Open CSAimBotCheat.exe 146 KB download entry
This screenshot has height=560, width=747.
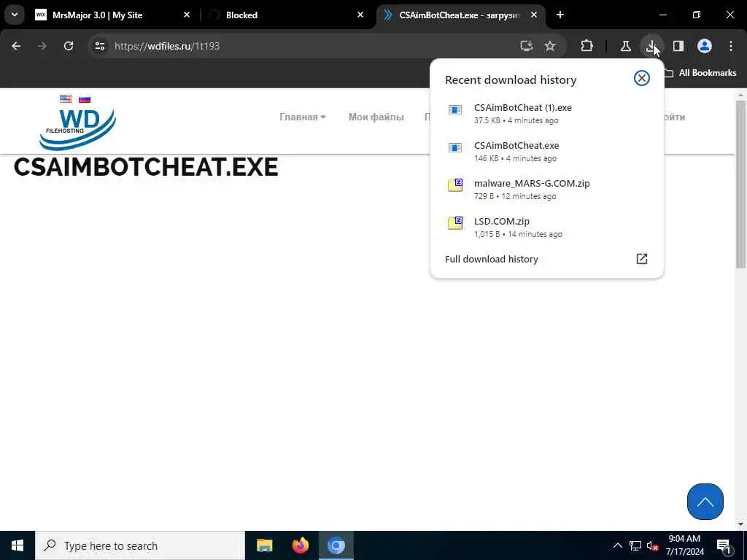tap(546, 152)
